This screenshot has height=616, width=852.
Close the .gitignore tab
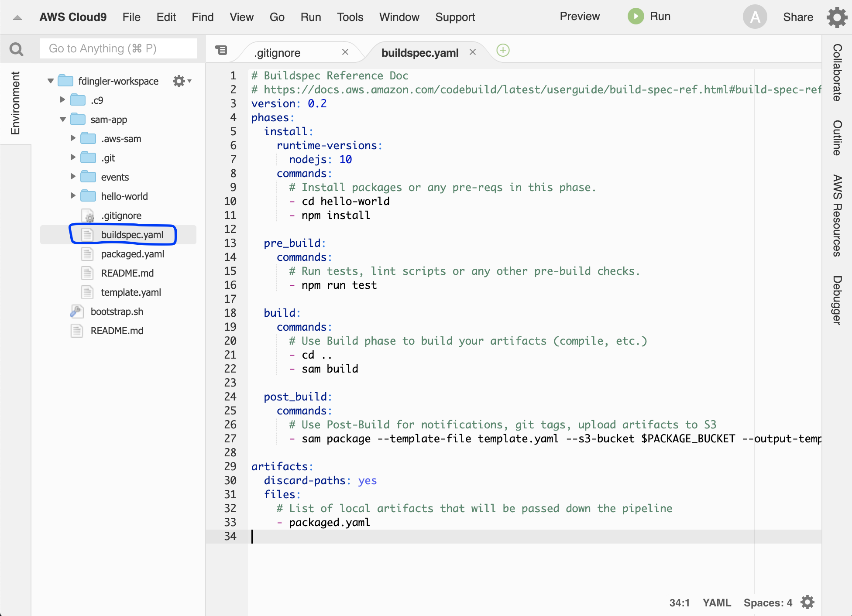tap(345, 52)
